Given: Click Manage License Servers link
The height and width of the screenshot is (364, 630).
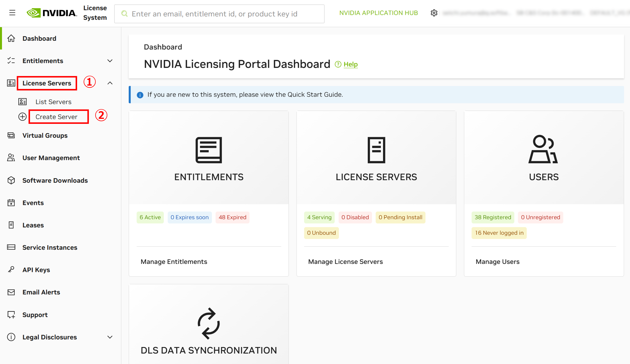Looking at the screenshot, I should tap(345, 262).
